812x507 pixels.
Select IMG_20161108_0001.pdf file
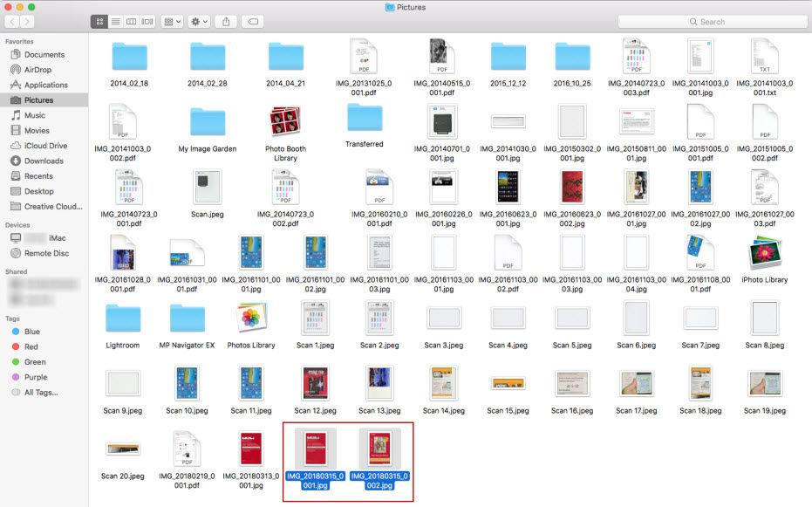click(700, 253)
